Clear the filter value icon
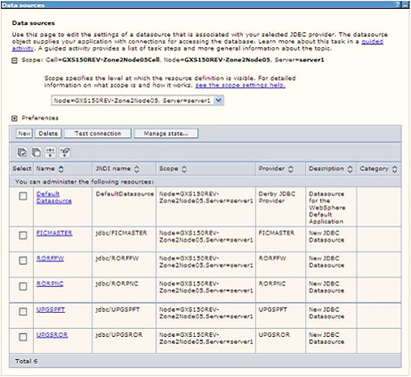Viewport: 411px width, 377px height. 65,152
